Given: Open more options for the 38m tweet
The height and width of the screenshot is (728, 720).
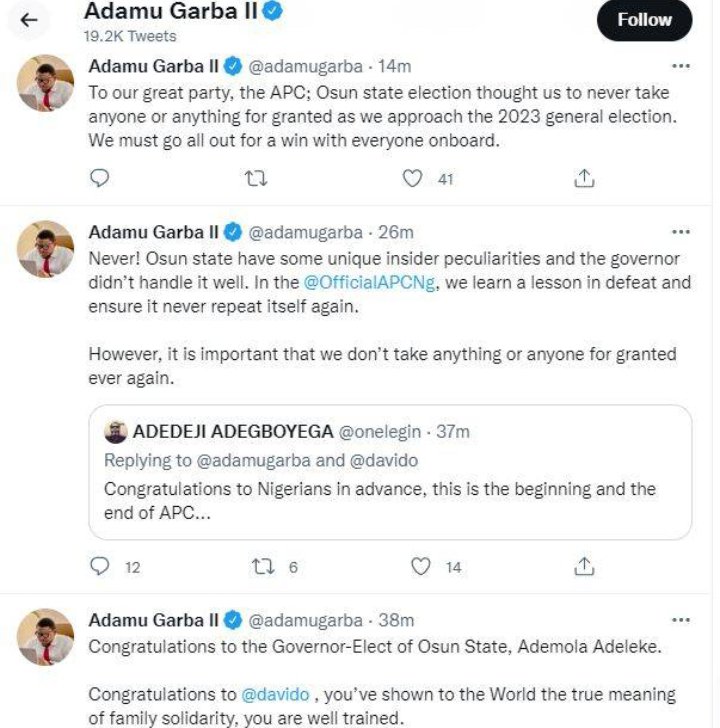Looking at the screenshot, I should pos(680,620).
